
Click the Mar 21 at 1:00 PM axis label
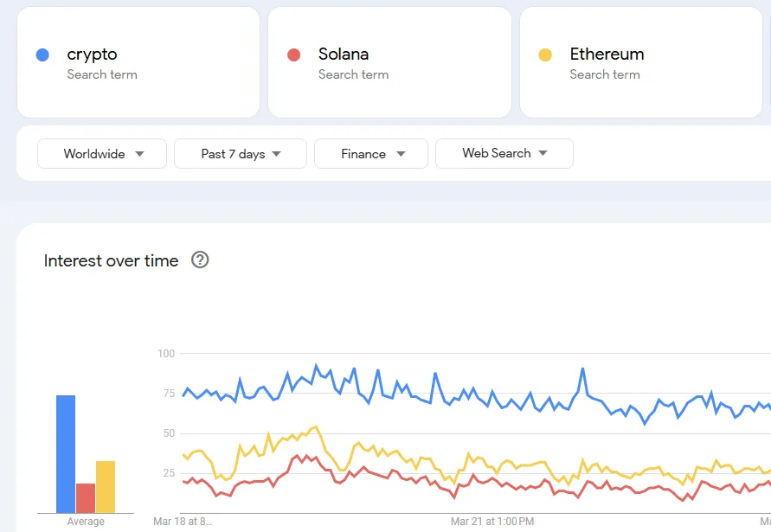[x=492, y=521]
